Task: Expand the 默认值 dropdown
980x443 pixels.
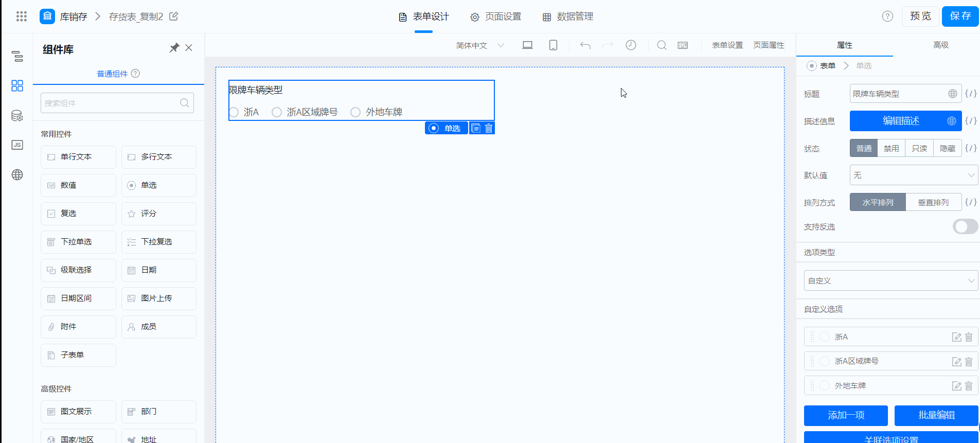Action: (x=914, y=175)
